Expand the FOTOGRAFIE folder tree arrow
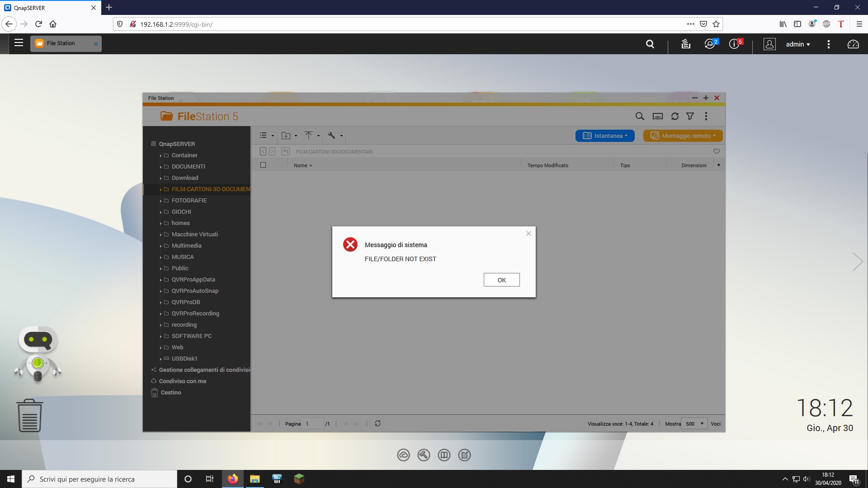868x488 pixels. click(x=160, y=201)
